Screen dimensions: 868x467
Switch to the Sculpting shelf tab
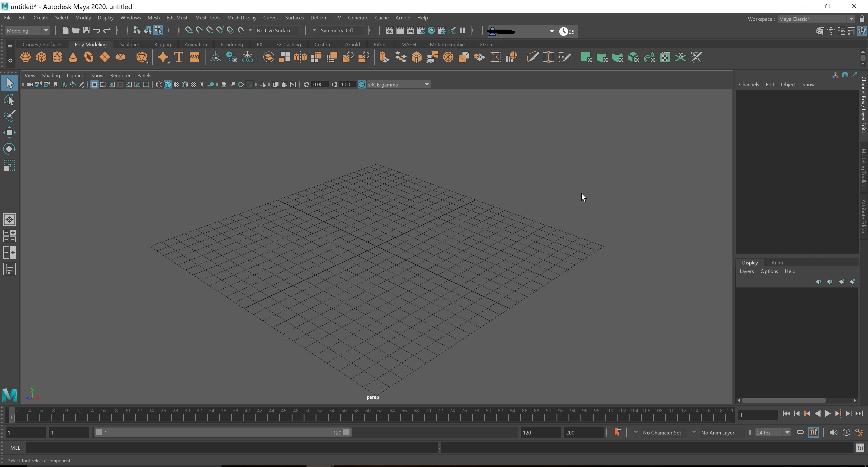coord(130,44)
